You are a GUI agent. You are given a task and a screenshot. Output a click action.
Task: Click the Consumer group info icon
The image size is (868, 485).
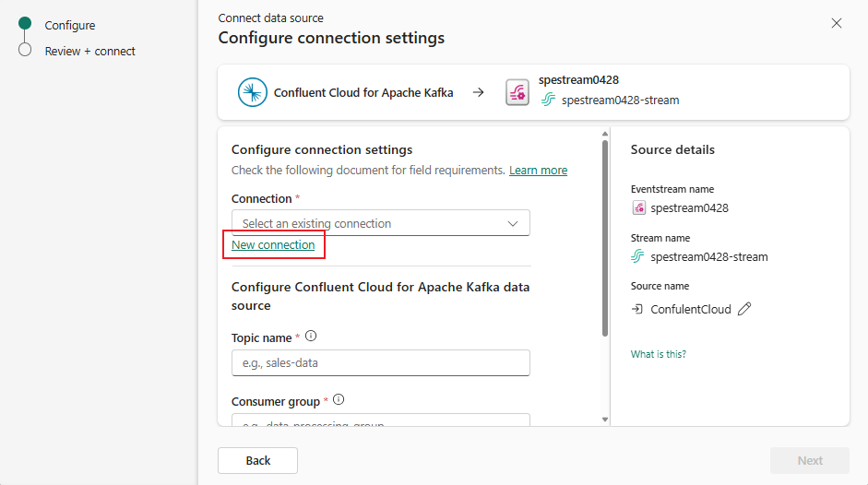coord(339,400)
